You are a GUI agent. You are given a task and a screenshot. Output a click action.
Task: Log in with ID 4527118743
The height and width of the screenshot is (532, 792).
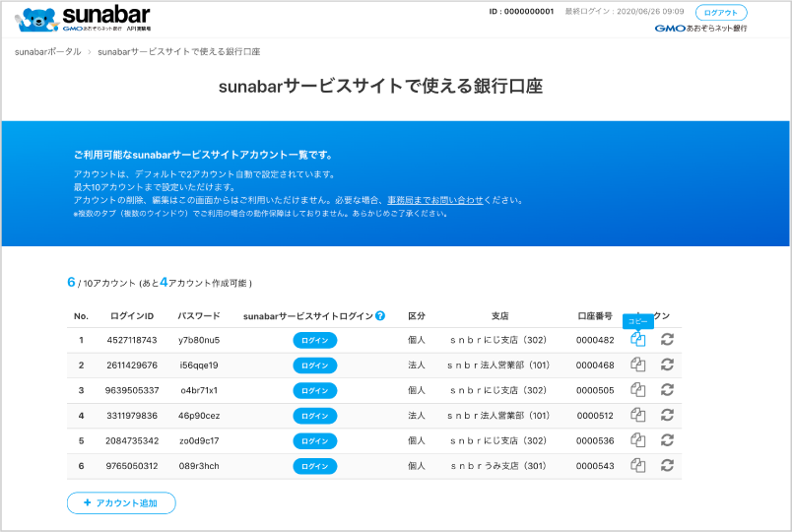pyautogui.click(x=314, y=340)
